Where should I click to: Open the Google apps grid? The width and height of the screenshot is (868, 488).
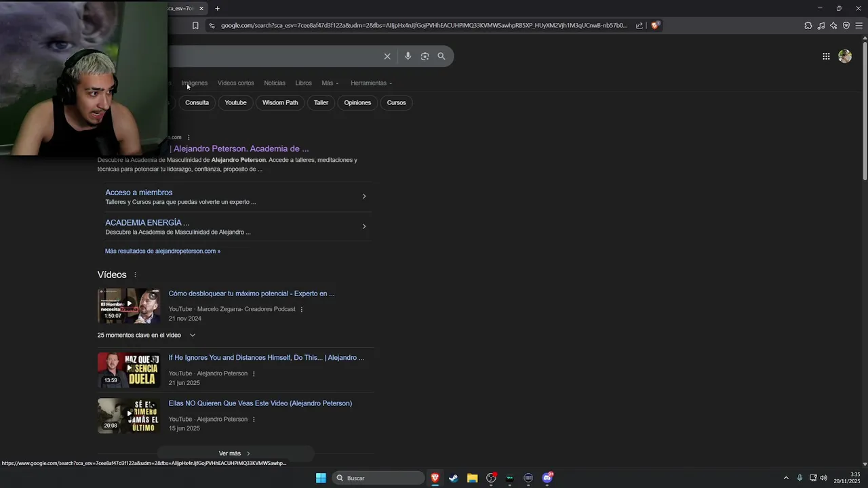826,56
